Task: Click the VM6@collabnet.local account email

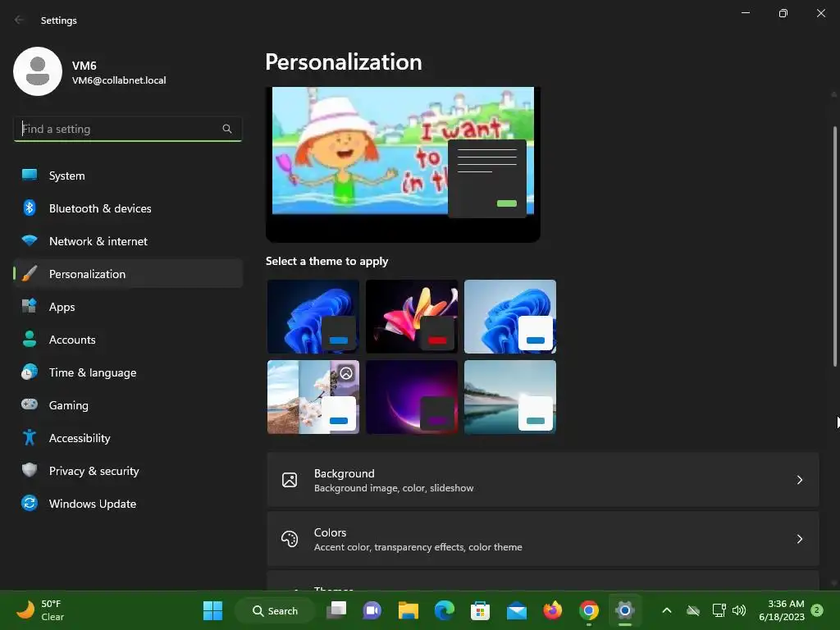Action: (119, 80)
